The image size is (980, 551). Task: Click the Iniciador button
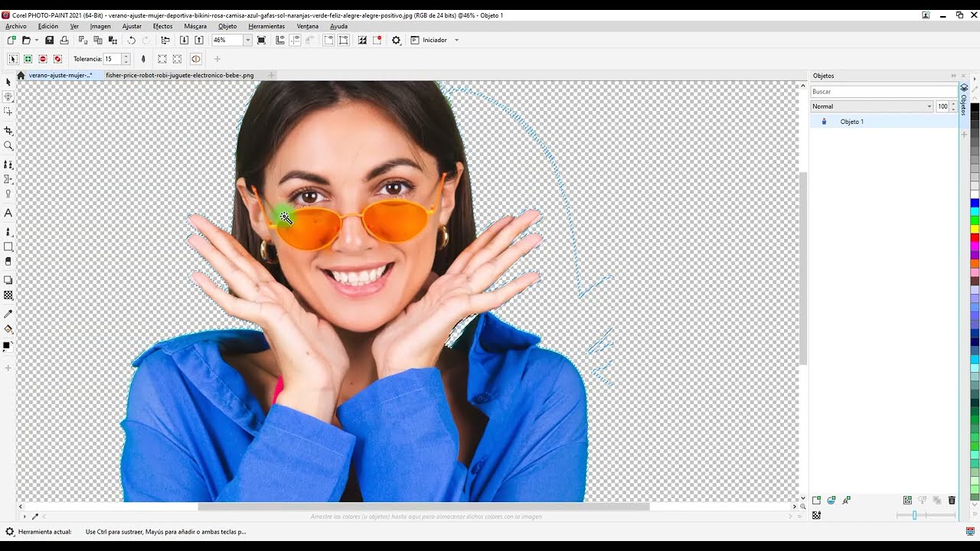429,40
